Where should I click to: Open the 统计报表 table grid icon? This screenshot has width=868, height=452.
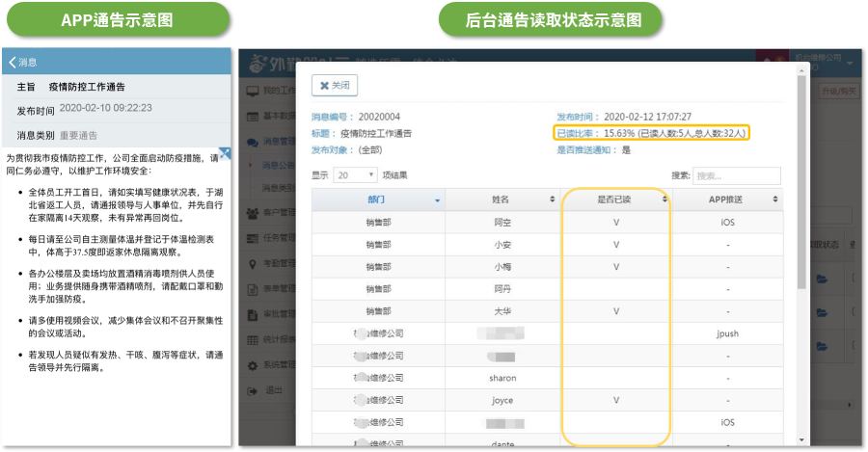point(253,340)
